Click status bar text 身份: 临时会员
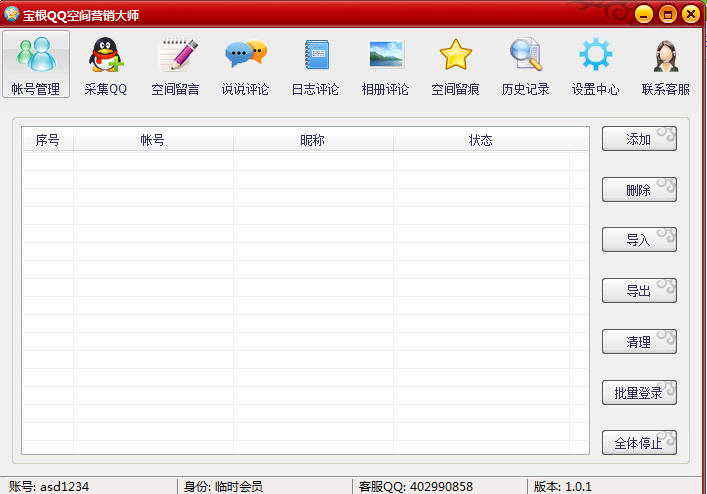This screenshot has height=494, width=707. 223,486
